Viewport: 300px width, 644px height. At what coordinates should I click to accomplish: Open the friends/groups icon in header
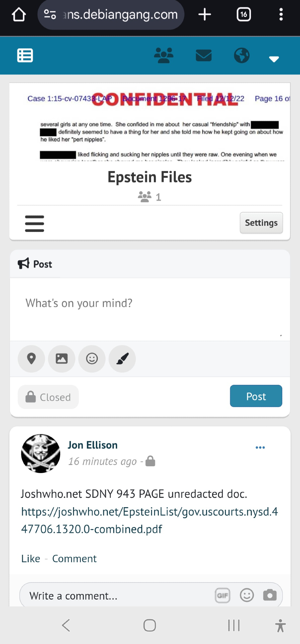pyautogui.click(x=164, y=55)
